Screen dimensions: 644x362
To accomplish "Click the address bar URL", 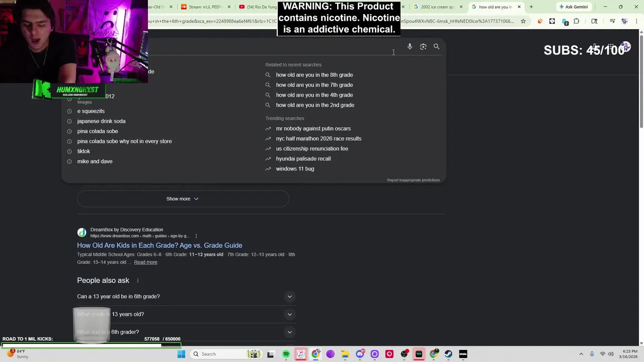I will pos(332,21).
